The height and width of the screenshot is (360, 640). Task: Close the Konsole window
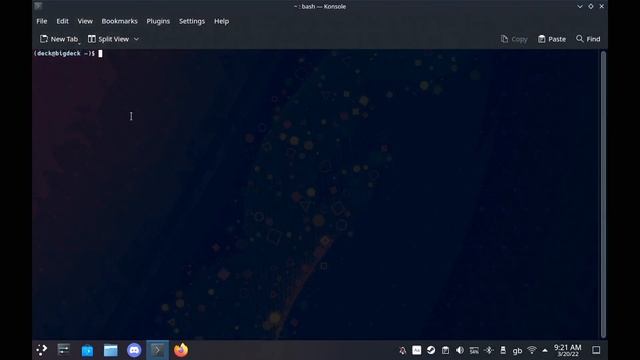click(602, 6)
